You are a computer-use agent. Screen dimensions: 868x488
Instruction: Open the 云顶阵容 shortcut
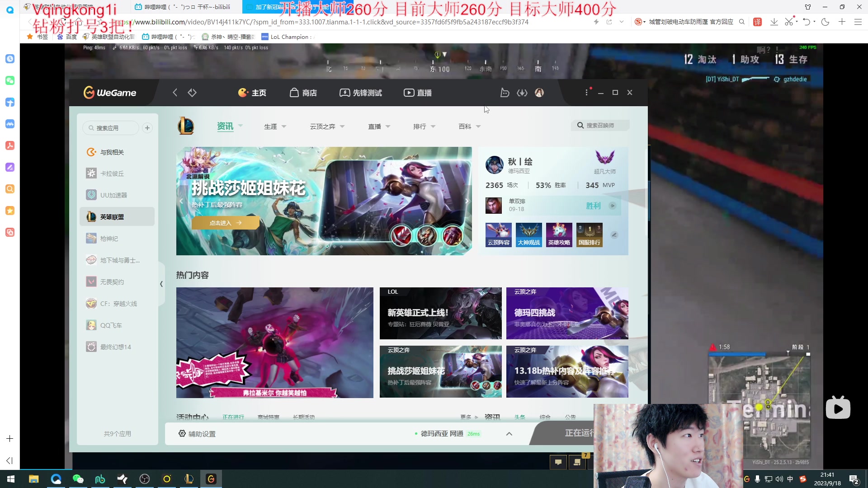pyautogui.click(x=499, y=235)
